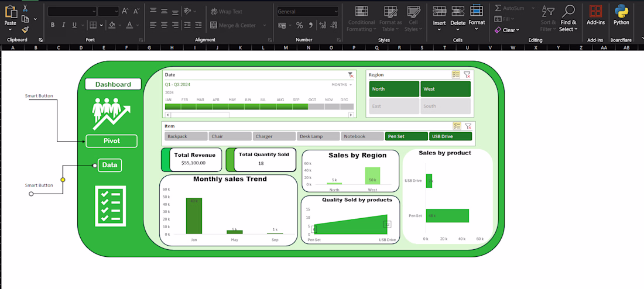The height and width of the screenshot is (289, 644).
Task: Click the Increase Decimal icon
Action: 323,26
